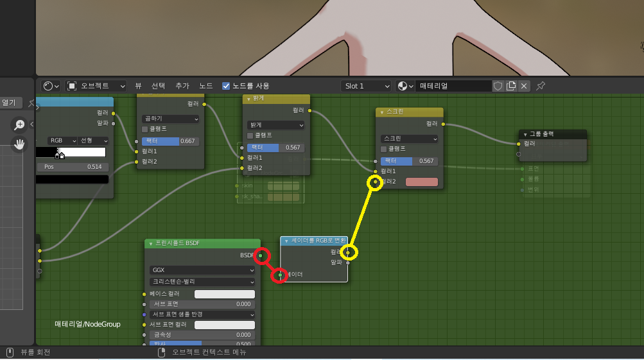
Task: Adjust the 곱하기 팩터 0.667 slider
Action: point(170,141)
